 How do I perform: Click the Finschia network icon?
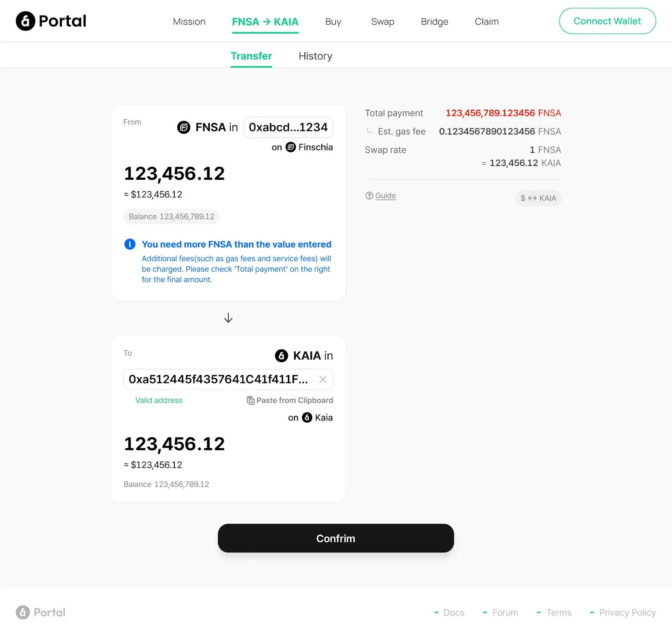tap(291, 147)
